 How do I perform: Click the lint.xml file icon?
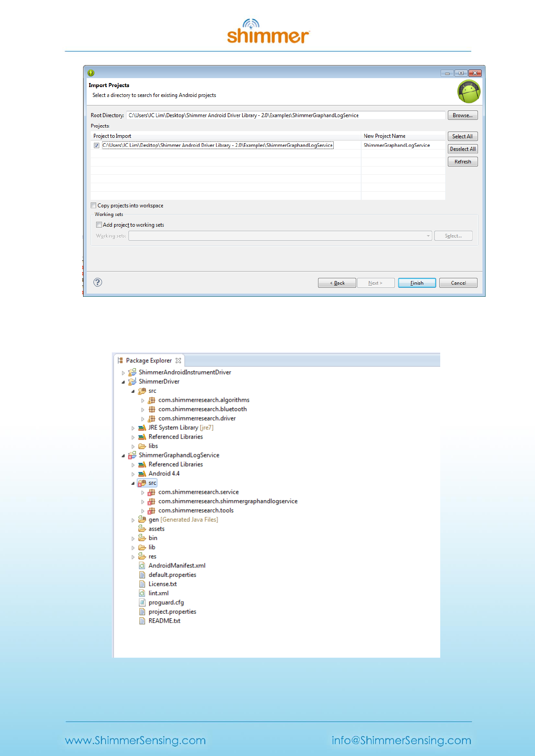pyautogui.click(x=142, y=593)
